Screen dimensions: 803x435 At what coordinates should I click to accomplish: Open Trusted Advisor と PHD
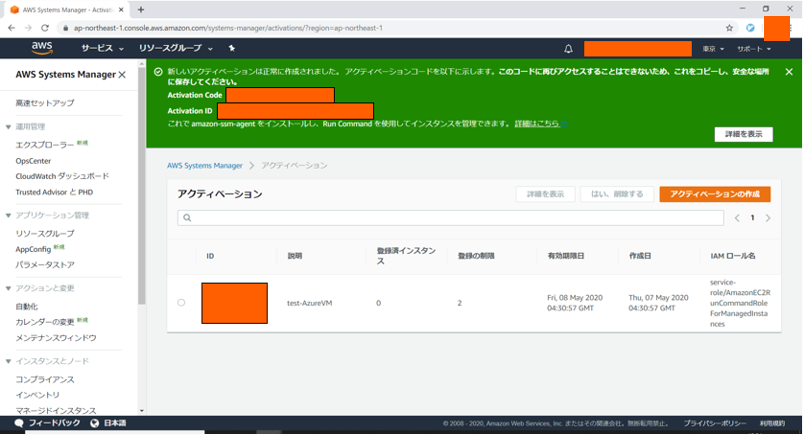[x=54, y=192]
